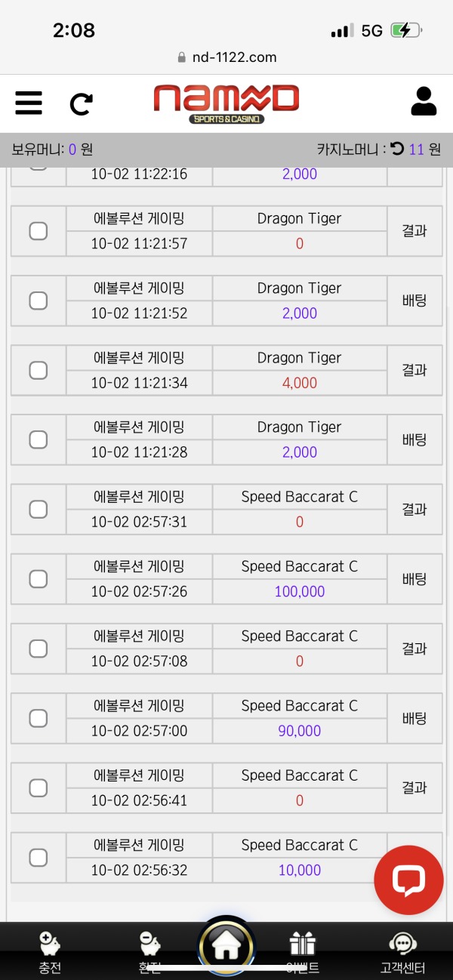This screenshot has width=453, height=980.
Task: Open the hamburger navigation menu
Action: pos(28,103)
